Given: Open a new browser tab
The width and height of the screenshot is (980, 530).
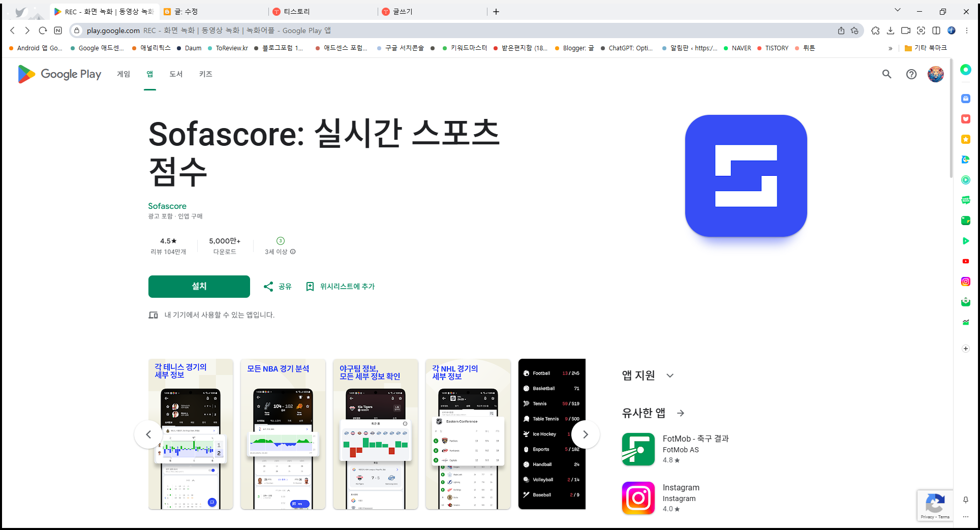Looking at the screenshot, I should coord(496,12).
